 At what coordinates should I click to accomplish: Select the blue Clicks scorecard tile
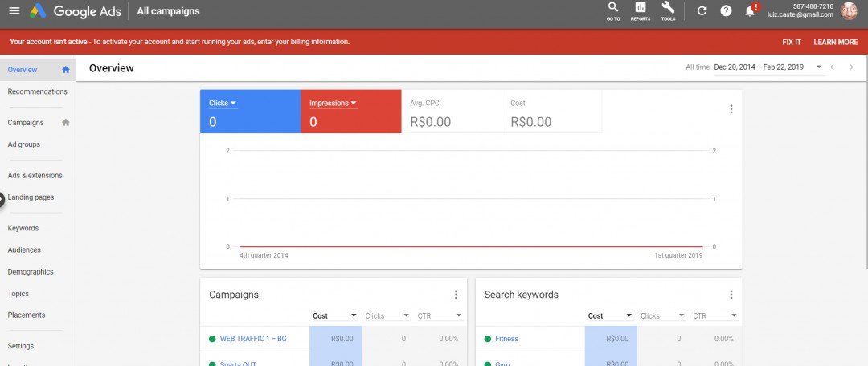(250, 112)
